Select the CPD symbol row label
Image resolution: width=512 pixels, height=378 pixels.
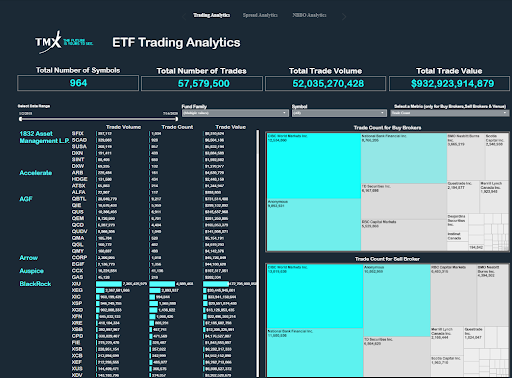(77, 336)
